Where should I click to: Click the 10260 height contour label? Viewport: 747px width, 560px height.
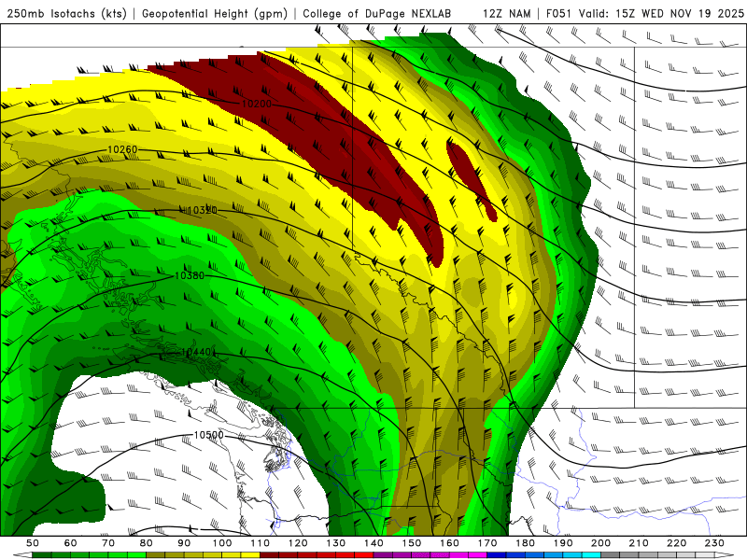coord(122,149)
